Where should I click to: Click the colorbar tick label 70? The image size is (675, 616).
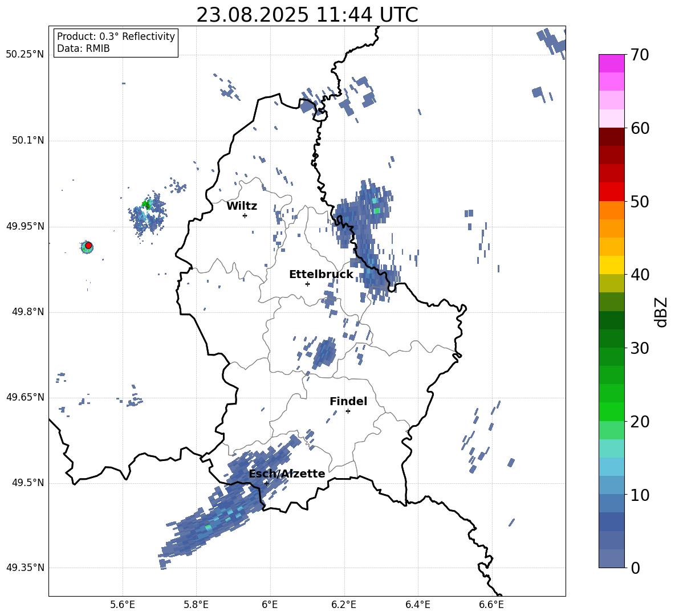coord(640,55)
